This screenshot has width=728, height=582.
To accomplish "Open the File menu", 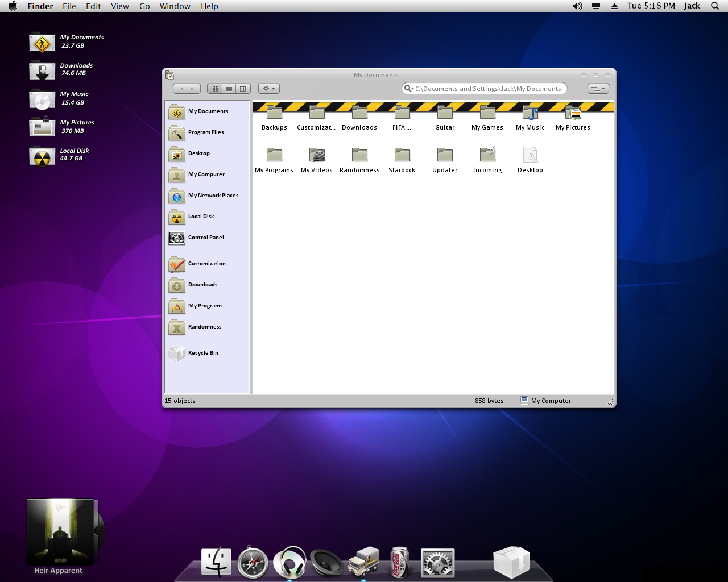I will (69, 6).
